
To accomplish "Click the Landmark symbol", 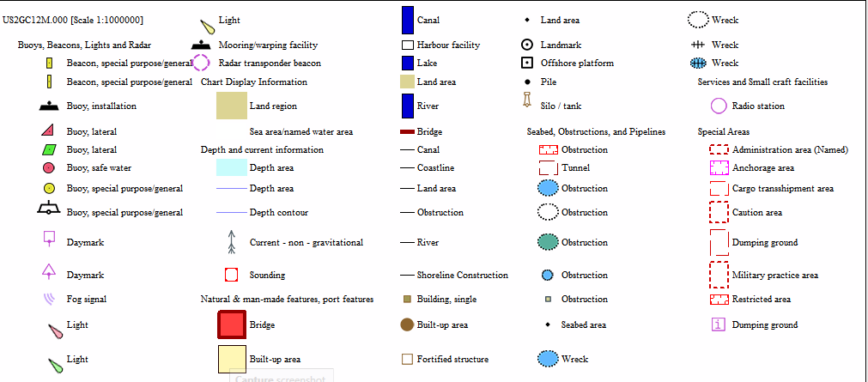I will (527, 45).
